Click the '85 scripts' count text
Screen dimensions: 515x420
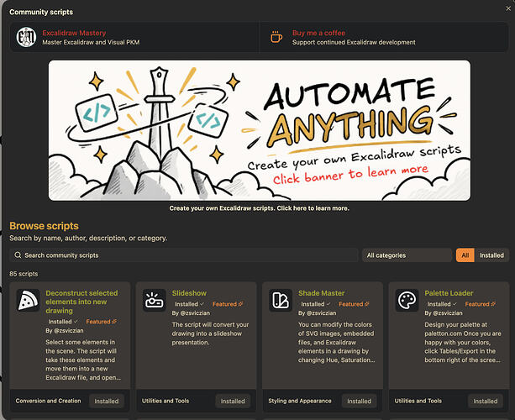24,274
